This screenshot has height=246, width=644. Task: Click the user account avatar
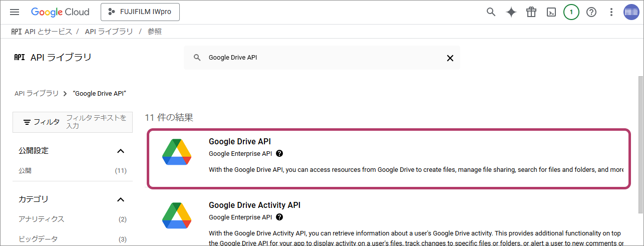coord(631,12)
